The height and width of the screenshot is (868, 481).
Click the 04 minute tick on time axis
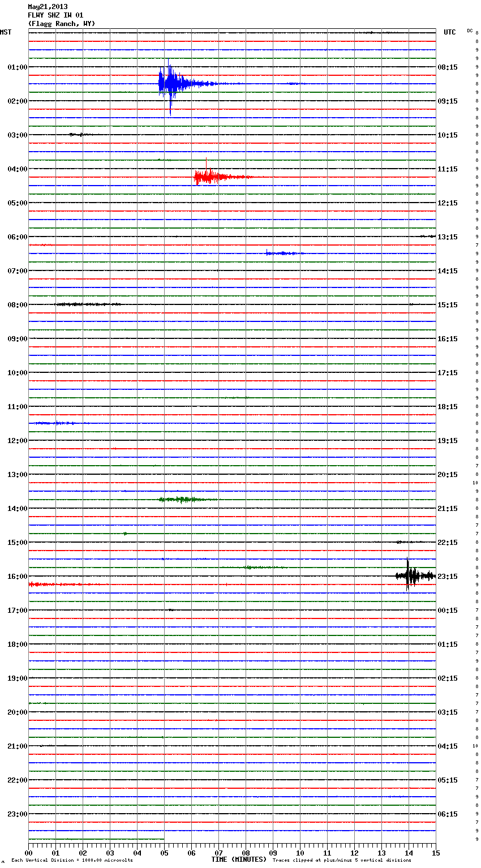(x=137, y=853)
